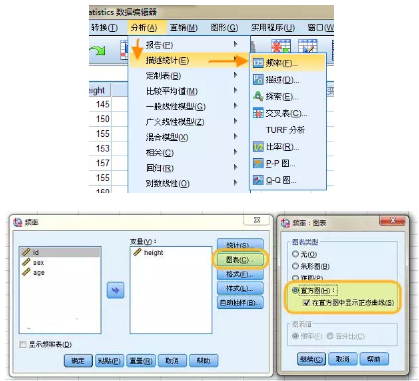
Task: Click the 1/2 icon beside 比率(R)
Action: (258, 147)
